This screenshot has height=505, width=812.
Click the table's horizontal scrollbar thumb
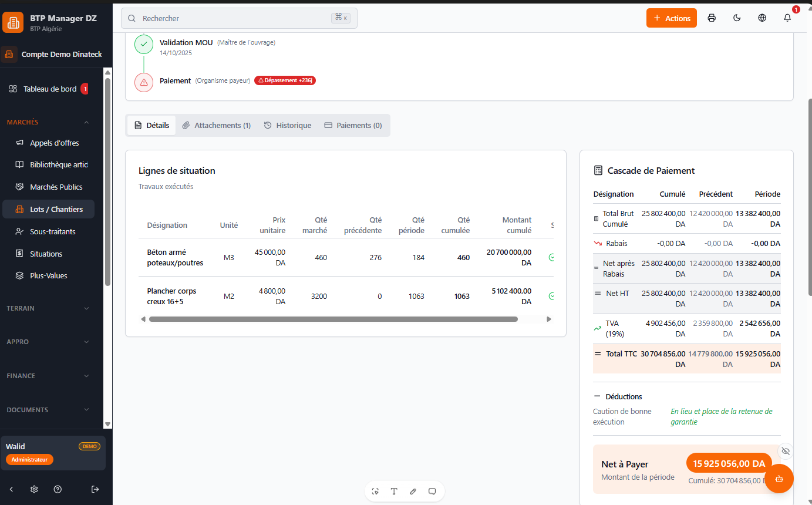(333, 319)
